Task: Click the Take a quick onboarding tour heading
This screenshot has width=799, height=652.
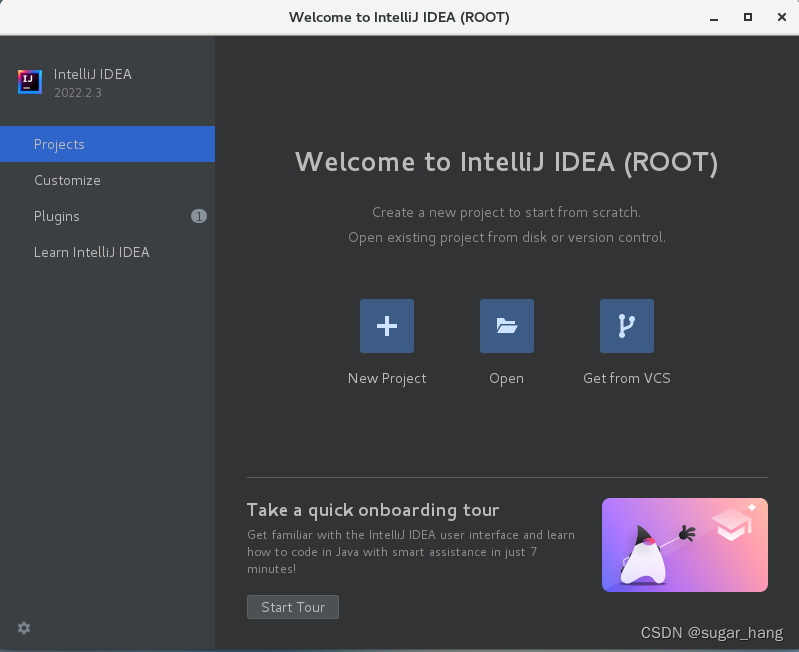Action: click(x=373, y=510)
